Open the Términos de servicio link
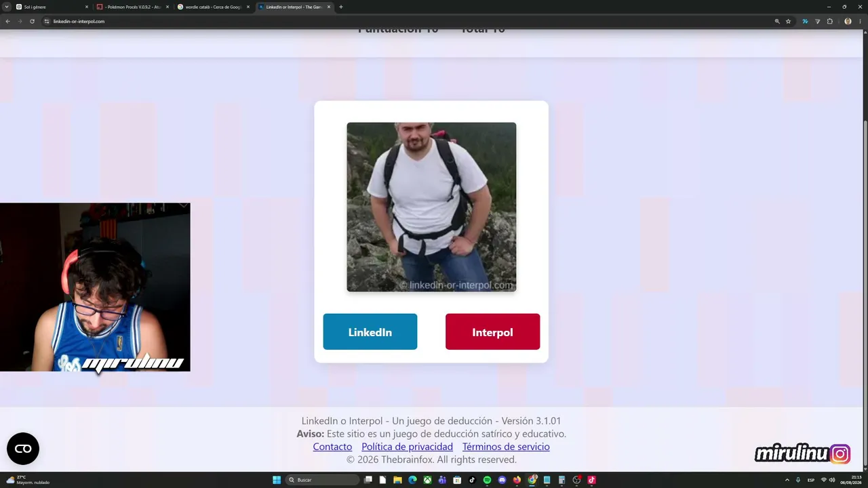Image resolution: width=868 pixels, height=488 pixels. [x=506, y=447]
